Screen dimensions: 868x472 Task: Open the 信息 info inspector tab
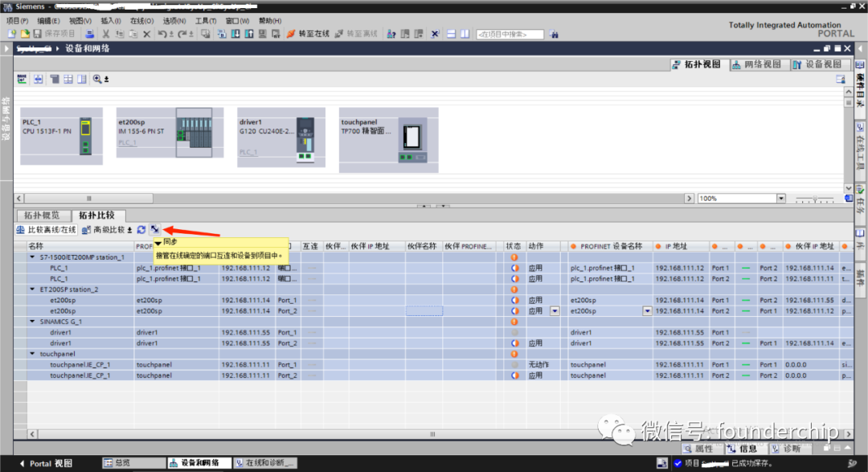[746, 449]
